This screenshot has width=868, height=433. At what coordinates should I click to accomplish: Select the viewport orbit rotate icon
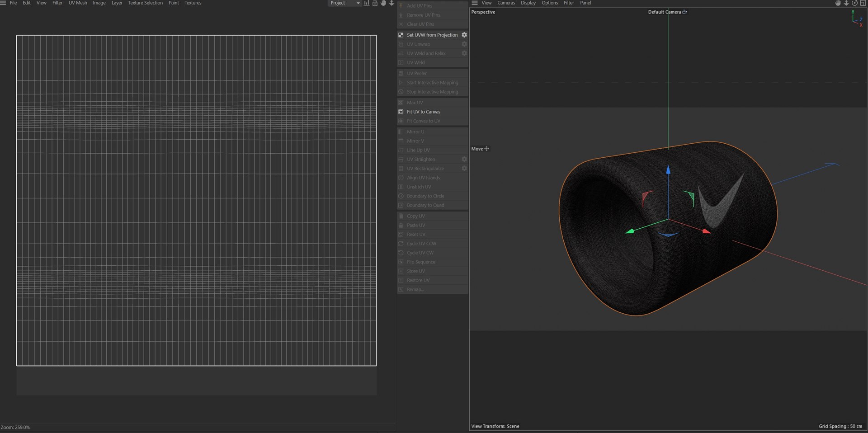(854, 3)
